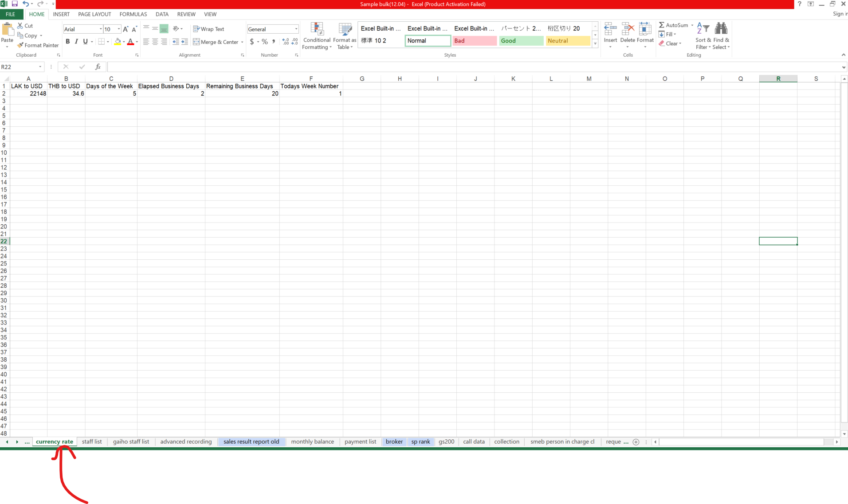Open the General number format dropdown
Screen dimensions: 848x504
tap(296, 29)
